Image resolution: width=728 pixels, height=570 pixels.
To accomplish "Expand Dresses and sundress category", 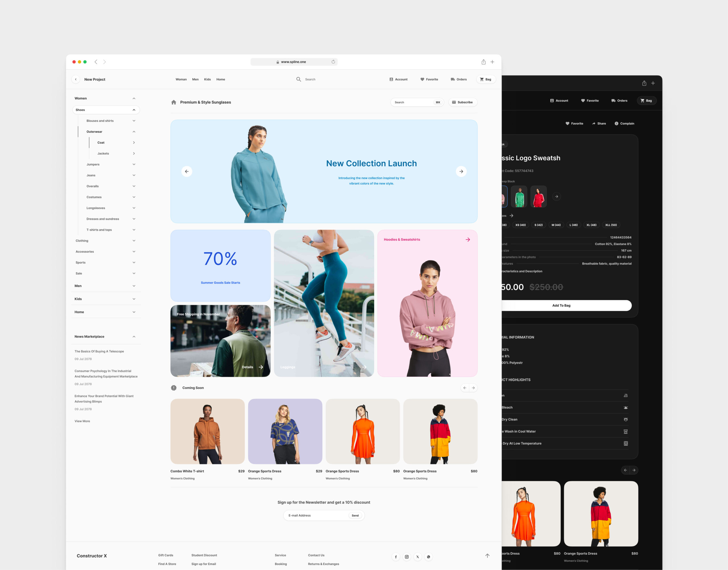I will (134, 219).
